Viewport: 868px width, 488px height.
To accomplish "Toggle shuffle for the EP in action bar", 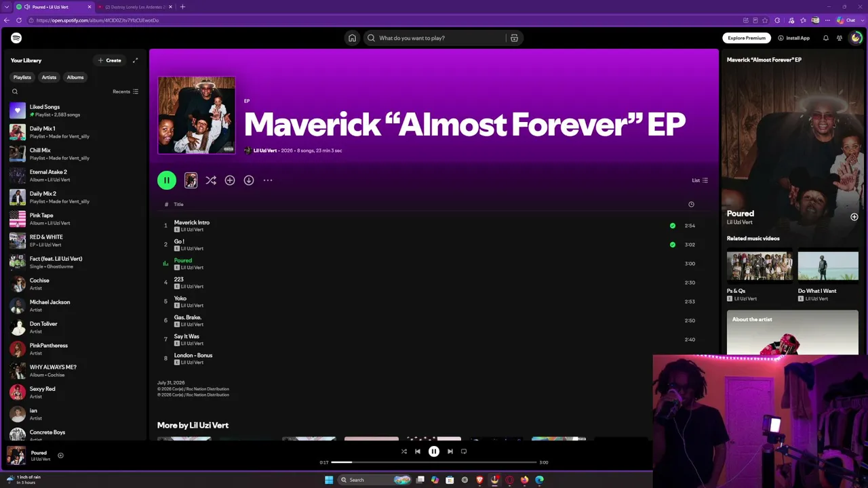I will coord(211,180).
